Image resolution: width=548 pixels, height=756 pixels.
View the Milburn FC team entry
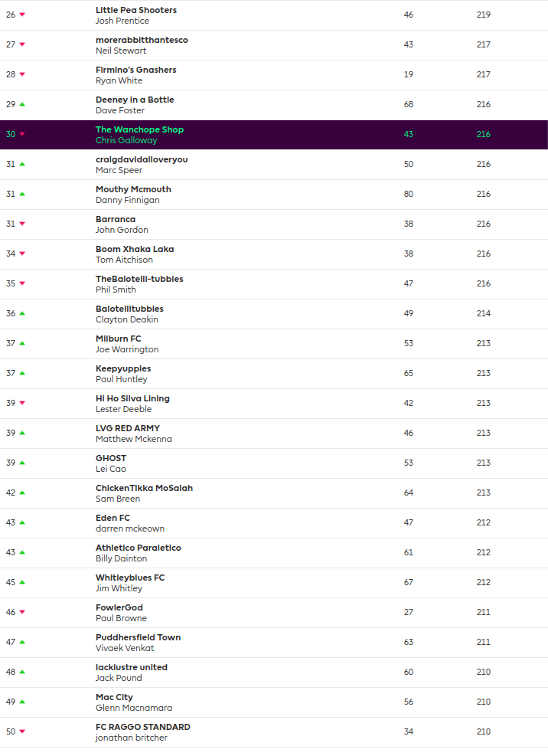119,339
